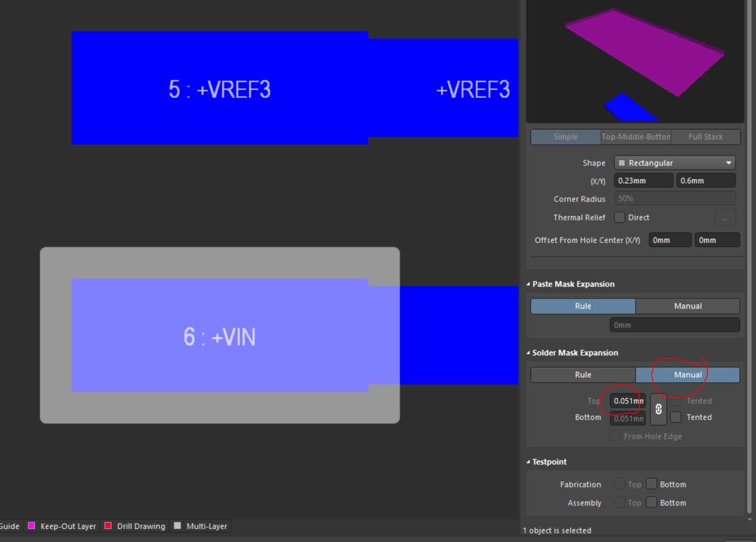Image resolution: width=756 pixels, height=542 pixels.
Task: Click the Thermal Relief ellipsis button
Action: coord(725,218)
